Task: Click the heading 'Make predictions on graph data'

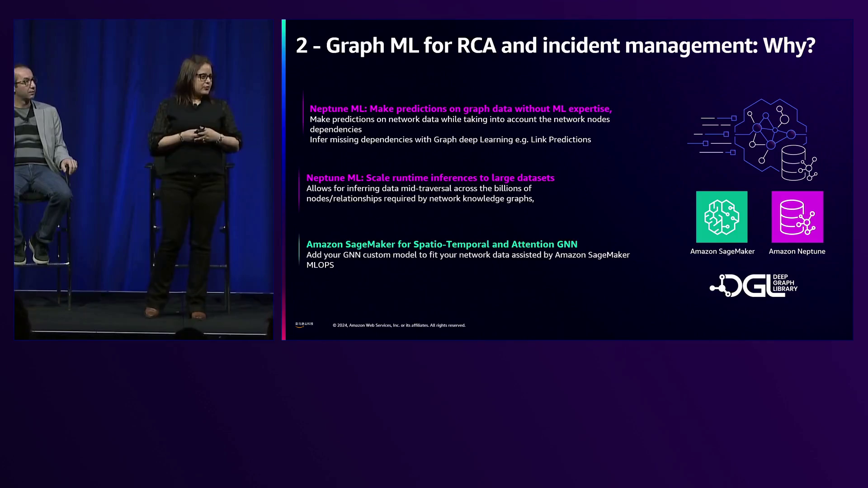Action: pos(460,109)
